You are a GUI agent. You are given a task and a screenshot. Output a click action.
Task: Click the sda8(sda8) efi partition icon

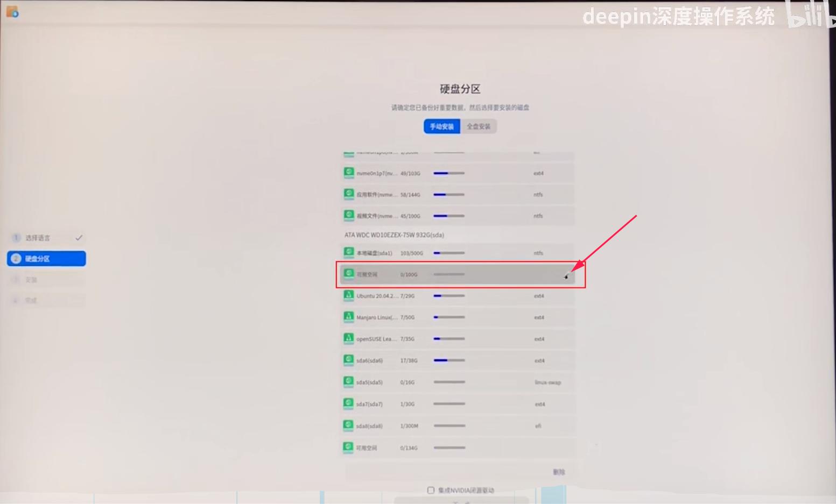point(349,425)
